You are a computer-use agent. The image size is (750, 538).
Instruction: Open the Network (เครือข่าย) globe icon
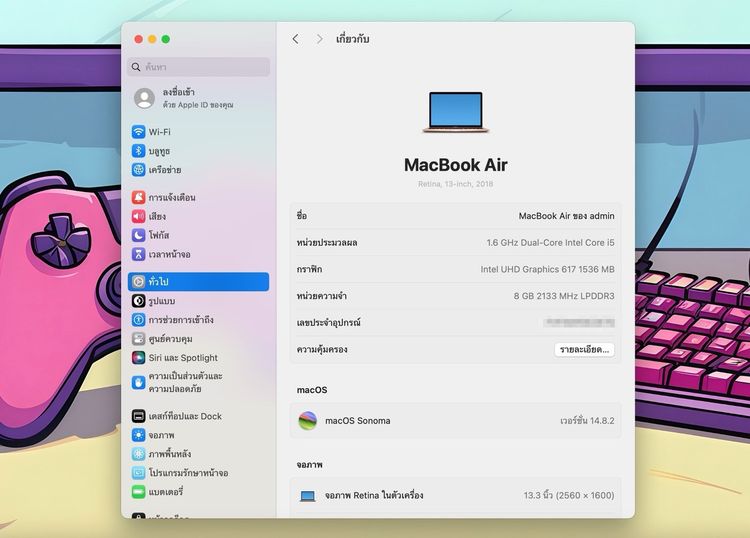[138, 170]
